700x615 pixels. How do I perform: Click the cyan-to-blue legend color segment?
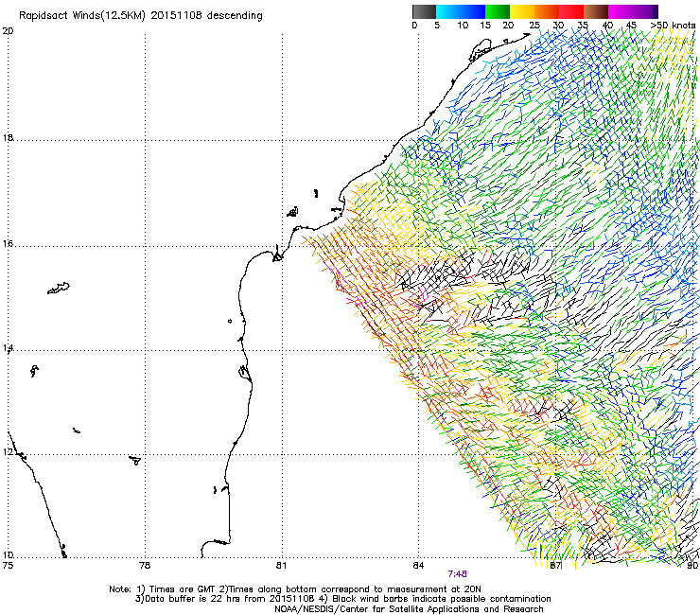pyautogui.click(x=461, y=11)
